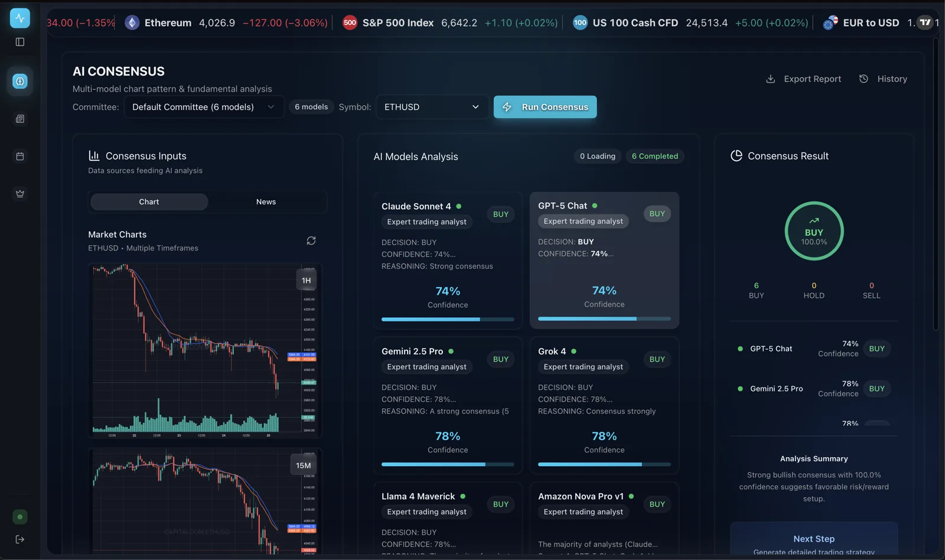Click Claude Sonnet 4 confidence progress bar
Screen dimensions: 945x560
[448, 320]
